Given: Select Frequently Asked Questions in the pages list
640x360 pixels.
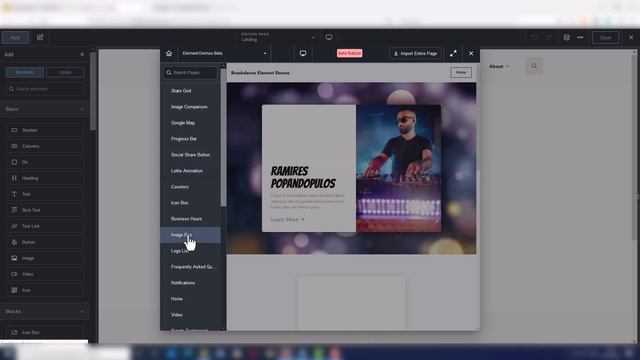Looking at the screenshot, I should click(x=190, y=267).
